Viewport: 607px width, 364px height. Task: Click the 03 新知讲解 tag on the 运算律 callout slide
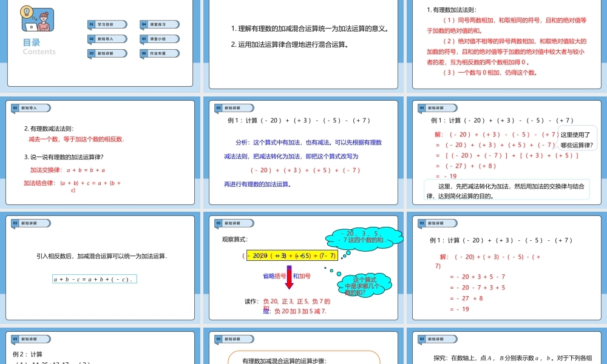[438, 108]
